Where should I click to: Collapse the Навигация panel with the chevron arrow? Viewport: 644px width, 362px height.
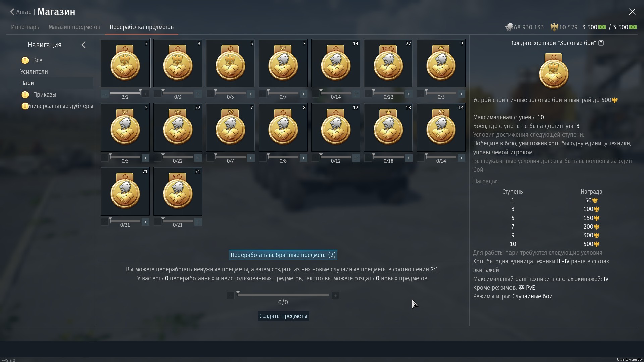coord(84,45)
